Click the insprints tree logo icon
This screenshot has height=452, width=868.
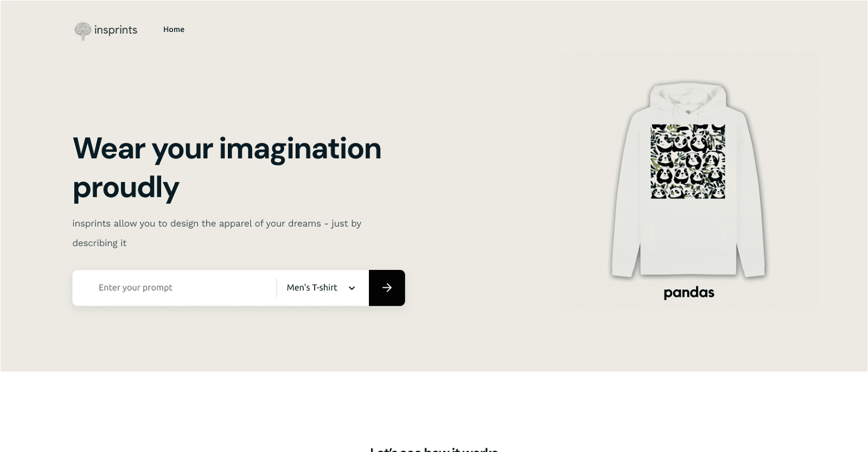point(82,31)
